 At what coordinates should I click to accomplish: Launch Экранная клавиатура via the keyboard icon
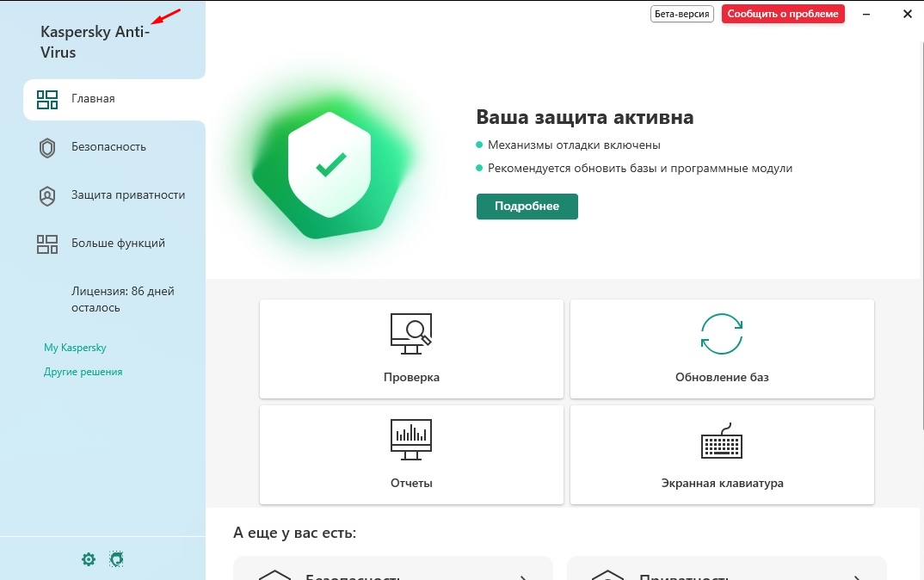click(x=722, y=441)
